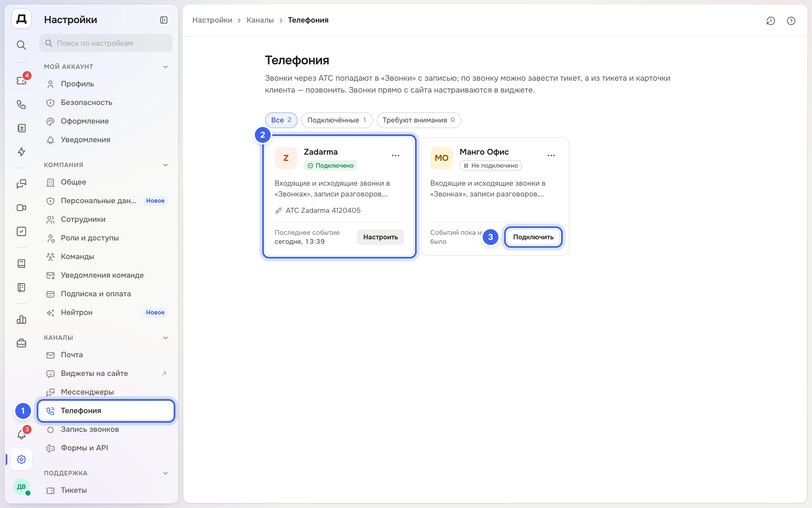The width and height of the screenshot is (812, 508).
Task: Collapse the МОЙ АККАУНТ section
Action: pos(166,67)
